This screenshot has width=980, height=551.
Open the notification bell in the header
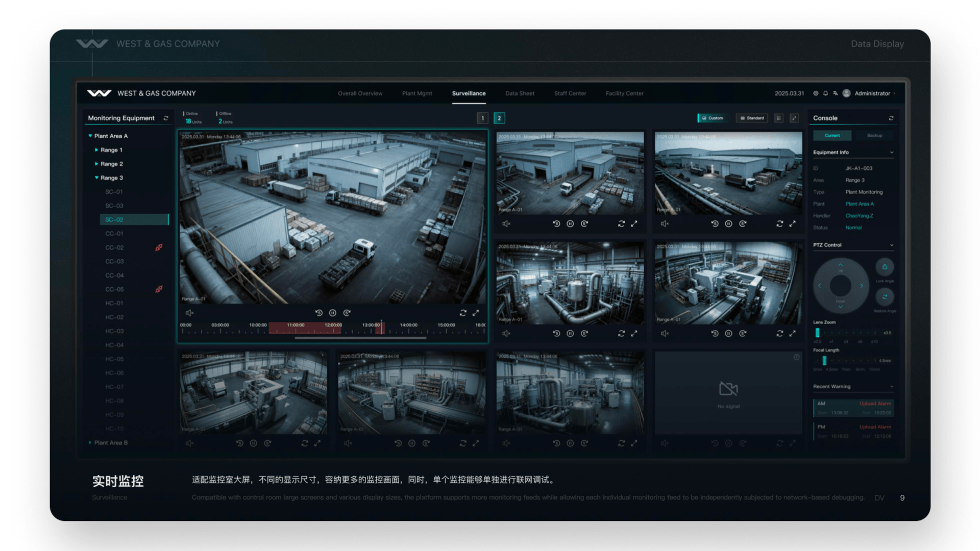pyautogui.click(x=825, y=93)
